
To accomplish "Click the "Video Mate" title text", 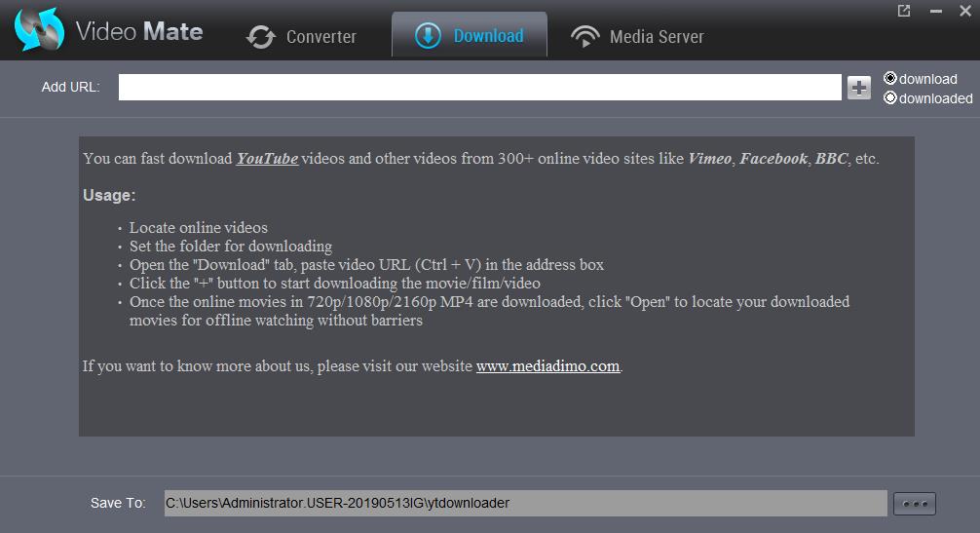I will pyautogui.click(x=139, y=31).
